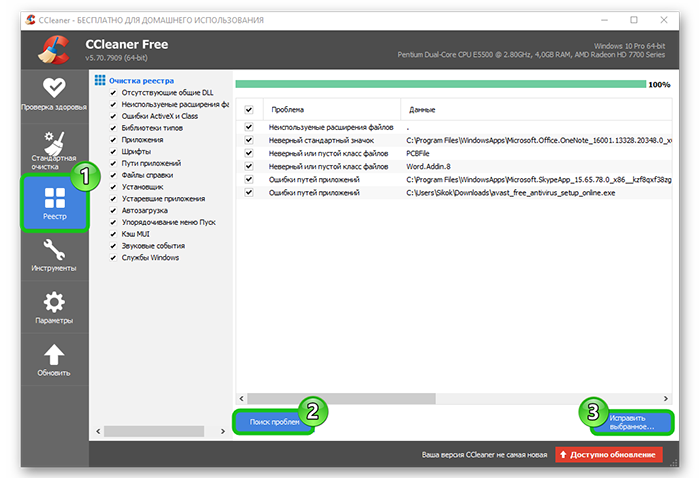Click the Registry Cleaner grid icon
Viewport: 700px width, 478px height.
(100, 80)
